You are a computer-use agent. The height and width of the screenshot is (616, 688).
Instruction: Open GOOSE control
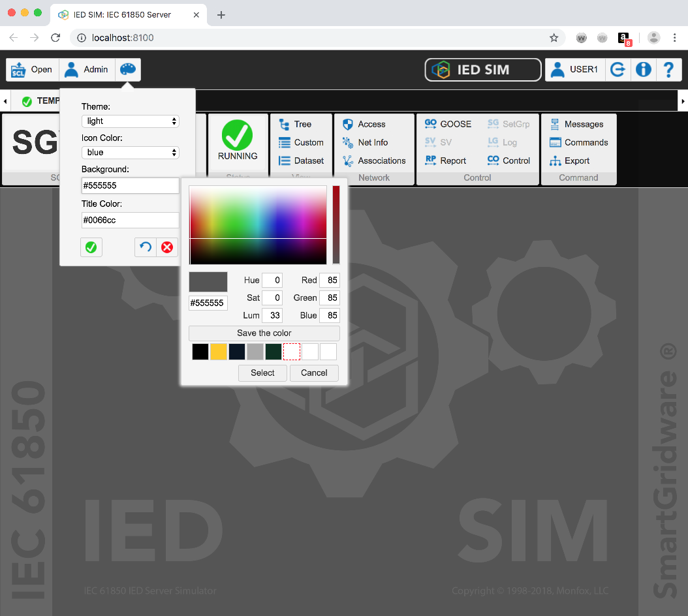[x=448, y=124]
